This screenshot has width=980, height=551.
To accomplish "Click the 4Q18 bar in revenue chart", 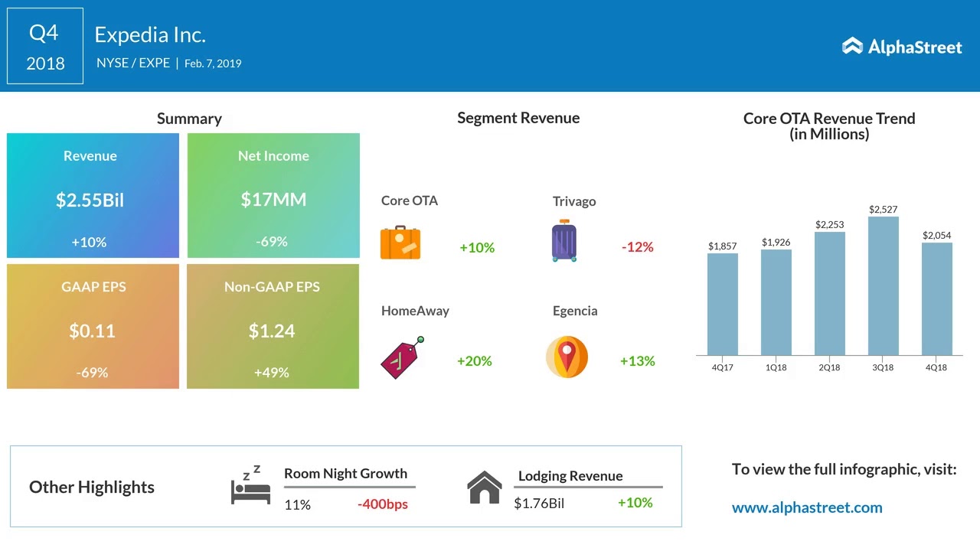I will 937,298.
